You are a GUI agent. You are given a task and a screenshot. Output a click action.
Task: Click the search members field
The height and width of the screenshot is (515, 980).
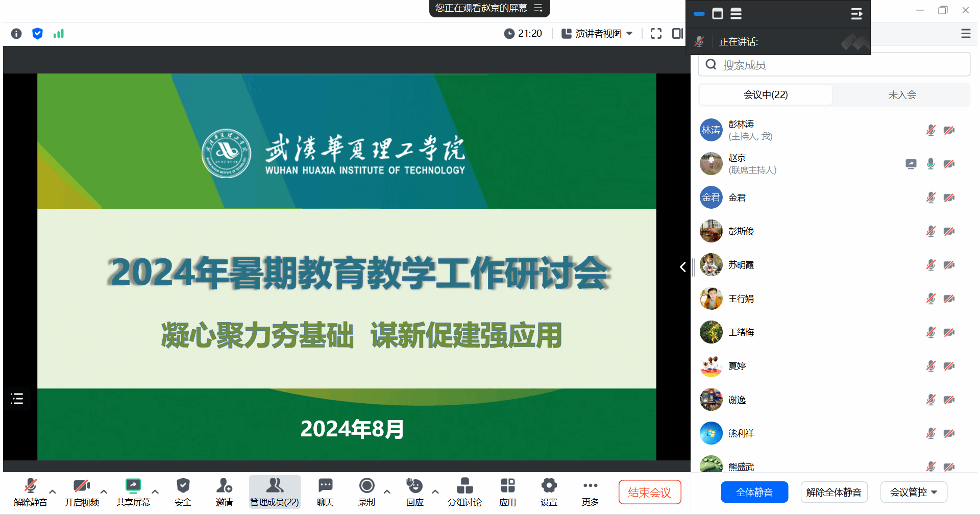[837, 65]
